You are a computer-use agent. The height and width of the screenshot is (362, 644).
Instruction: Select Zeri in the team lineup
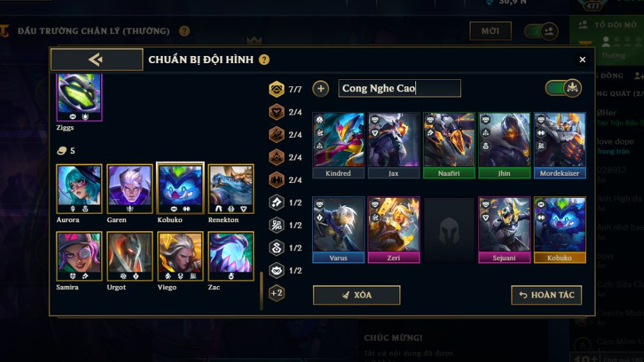click(393, 230)
